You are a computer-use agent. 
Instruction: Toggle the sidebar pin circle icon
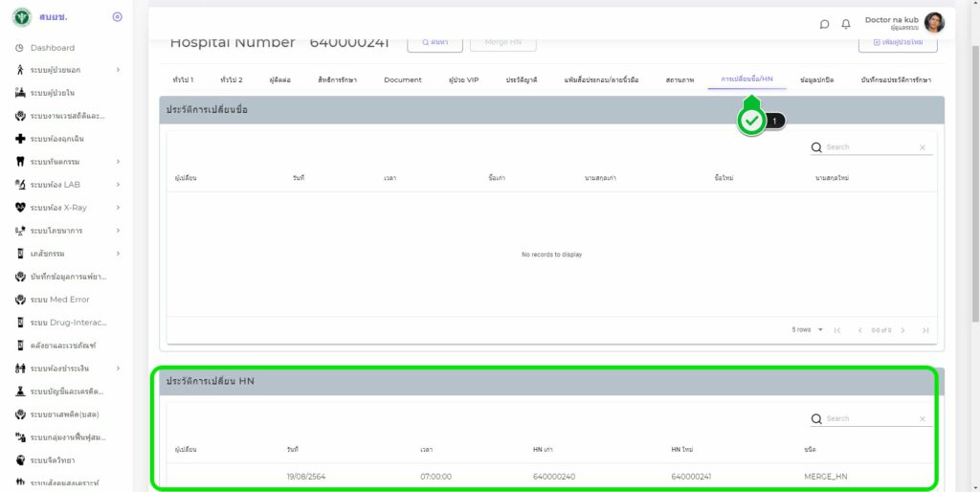click(117, 17)
